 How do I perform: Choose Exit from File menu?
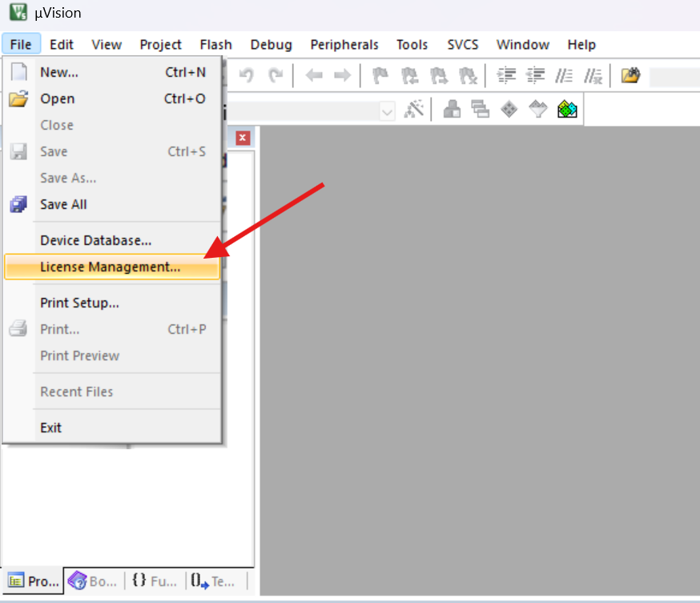pos(112,428)
